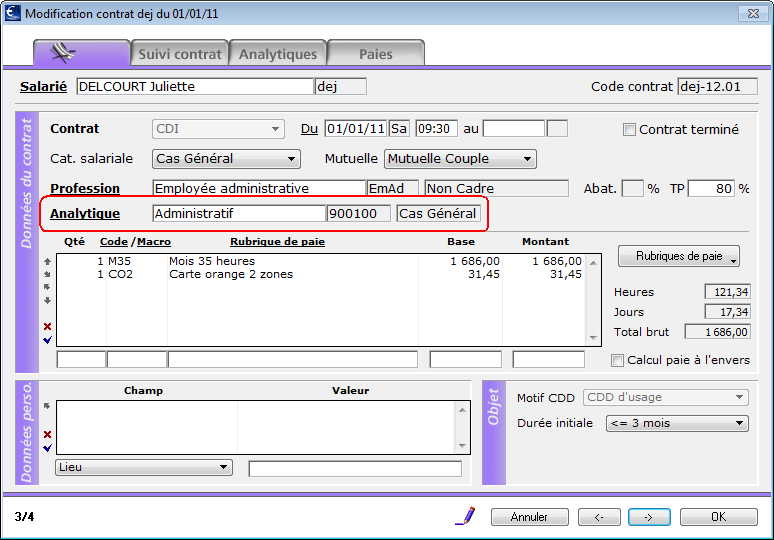Screen dimensions: 774x540
Task: Click the start date field 01/01/11
Action: 355,129
